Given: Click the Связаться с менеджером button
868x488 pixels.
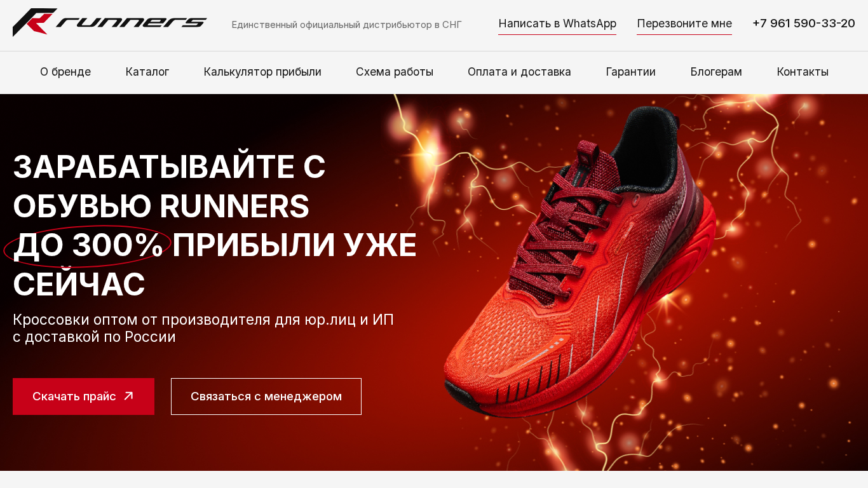Looking at the screenshot, I should click(x=266, y=396).
